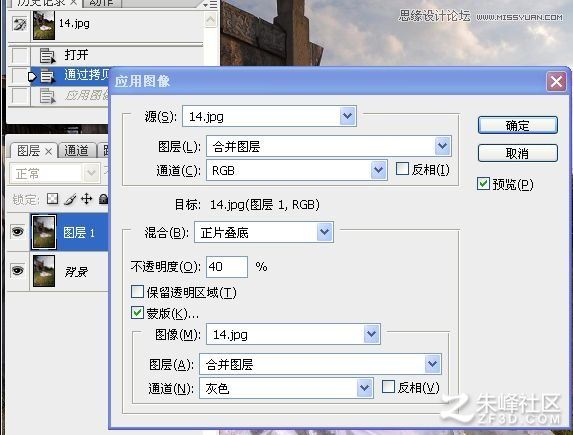Uncheck the 预览(P) preview checkbox
This screenshot has height=435, width=573.
tap(483, 184)
